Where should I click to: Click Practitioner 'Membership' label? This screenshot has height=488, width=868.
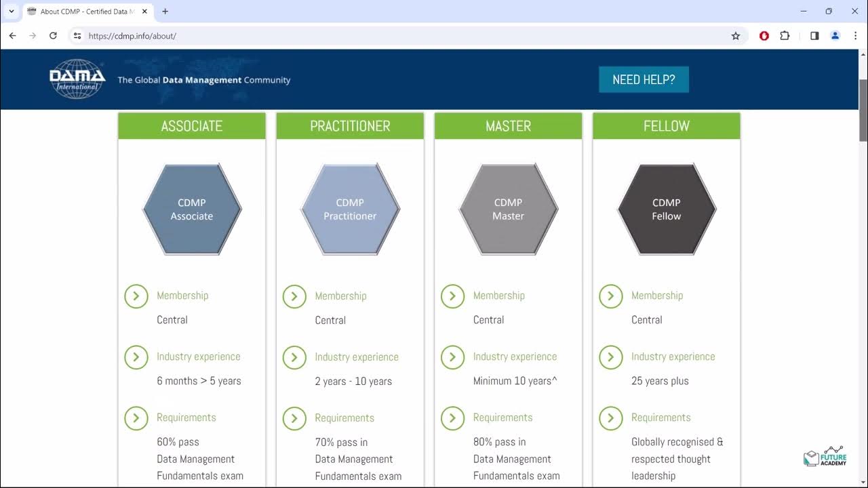[x=340, y=296]
